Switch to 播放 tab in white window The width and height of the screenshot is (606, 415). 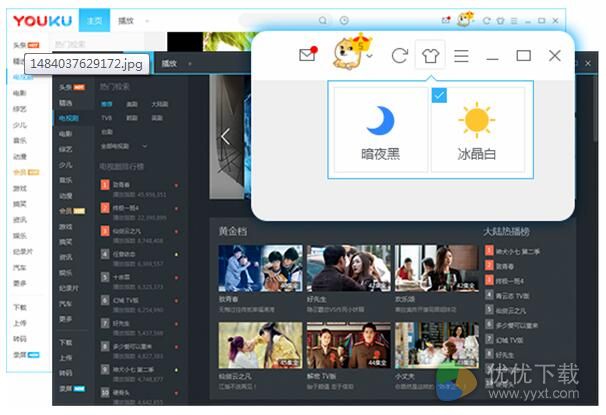[126, 20]
